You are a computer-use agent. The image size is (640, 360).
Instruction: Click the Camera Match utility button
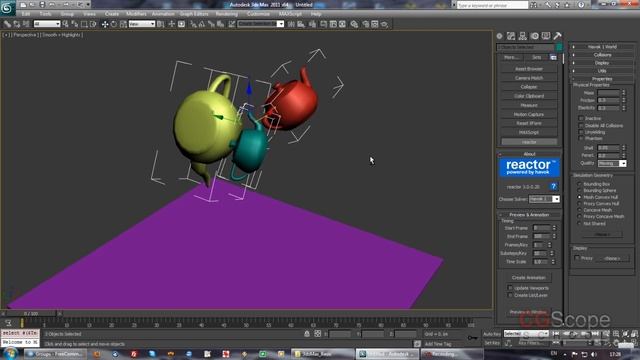(x=529, y=78)
